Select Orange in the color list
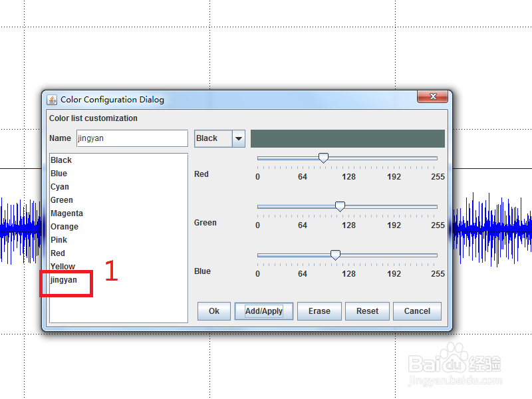Screen dimensions: 532x399 118,226
